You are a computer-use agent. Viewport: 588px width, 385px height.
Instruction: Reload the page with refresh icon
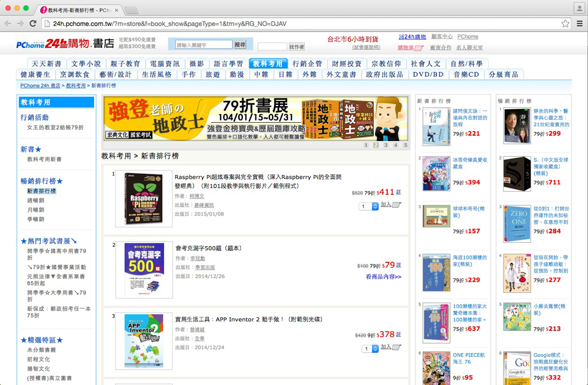(33, 24)
